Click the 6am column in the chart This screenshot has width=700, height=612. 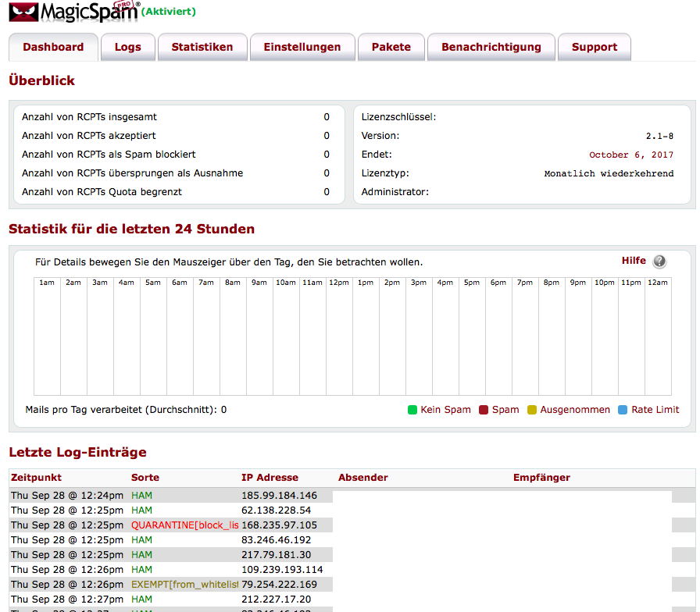(180, 336)
